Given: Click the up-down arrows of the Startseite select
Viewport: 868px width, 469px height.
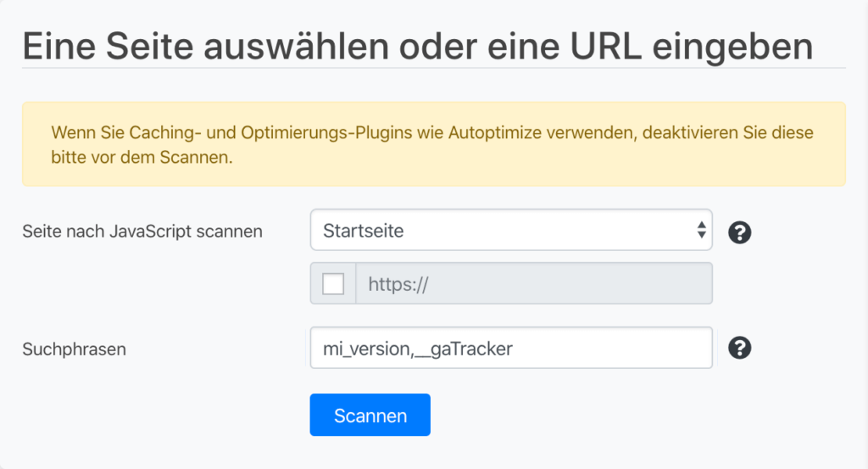Looking at the screenshot, I should [x=701, y=230].
